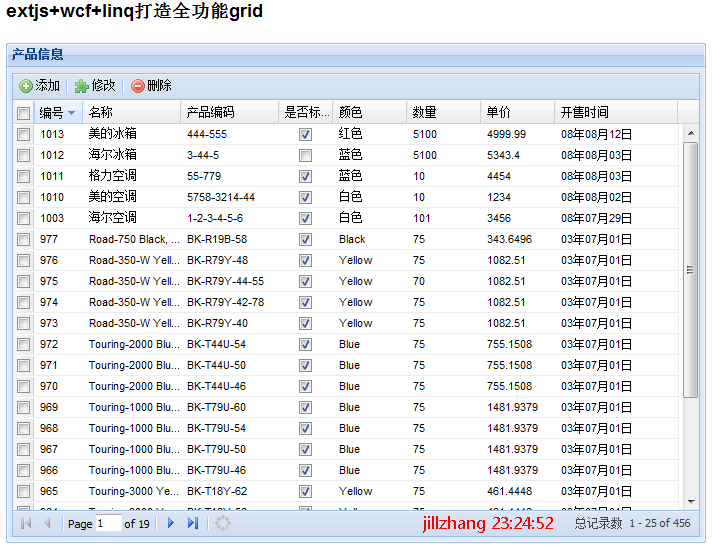
Task: Go to the previous page
Action: (47, 523)
